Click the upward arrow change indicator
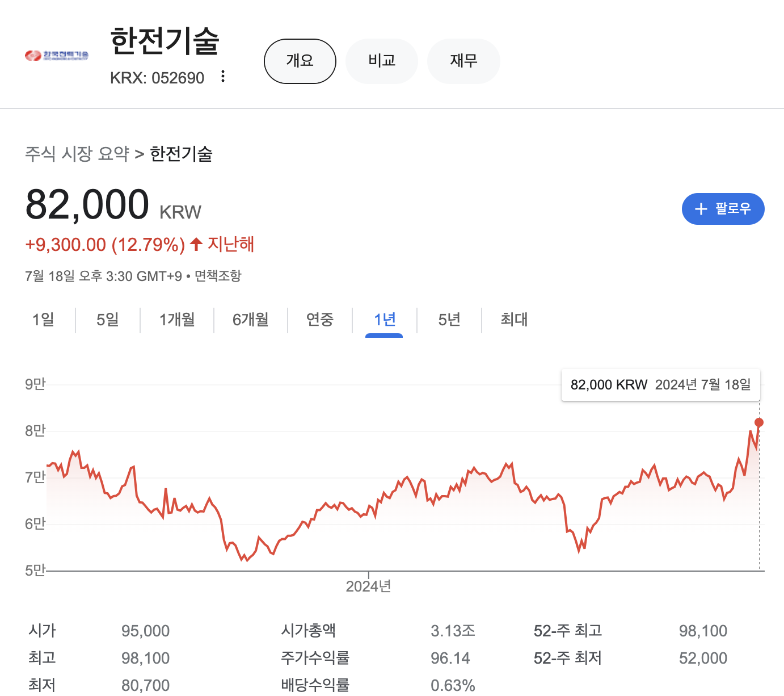Viewport: 784px width, 696px height. [x=196, y=244]
